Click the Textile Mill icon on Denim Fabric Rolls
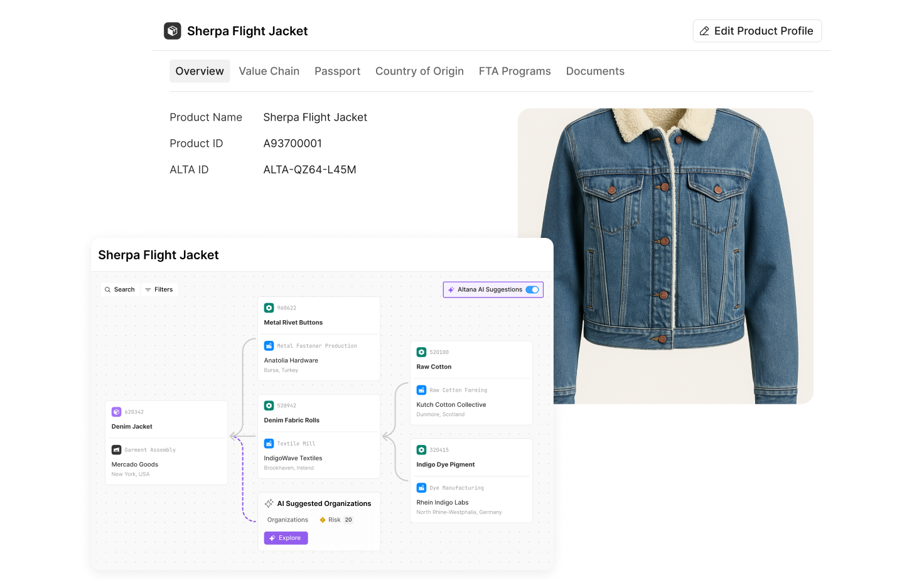 click(x=269, y=443)
